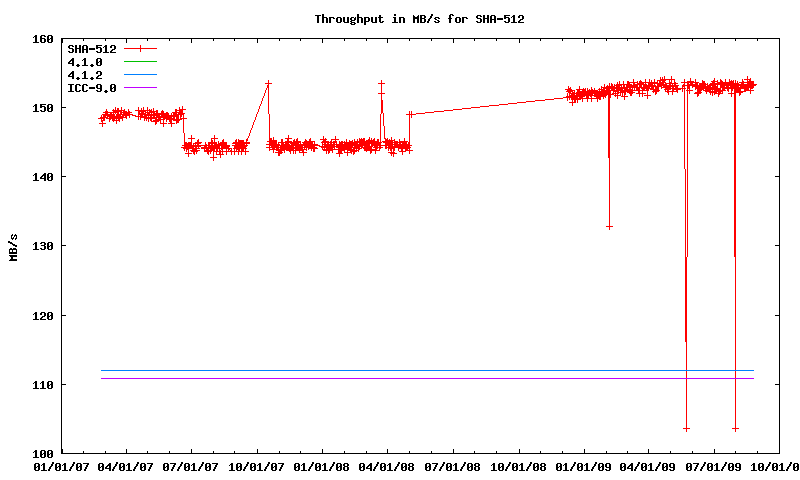Click the red SHA-512 legend line sample
The image size is (800, 480).
[x=141, y=48]
